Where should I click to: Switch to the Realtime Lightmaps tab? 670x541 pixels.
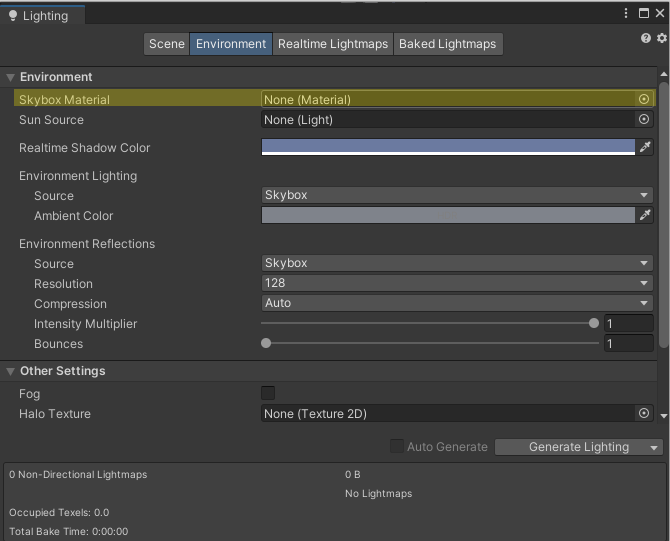(x=333, y=44)
